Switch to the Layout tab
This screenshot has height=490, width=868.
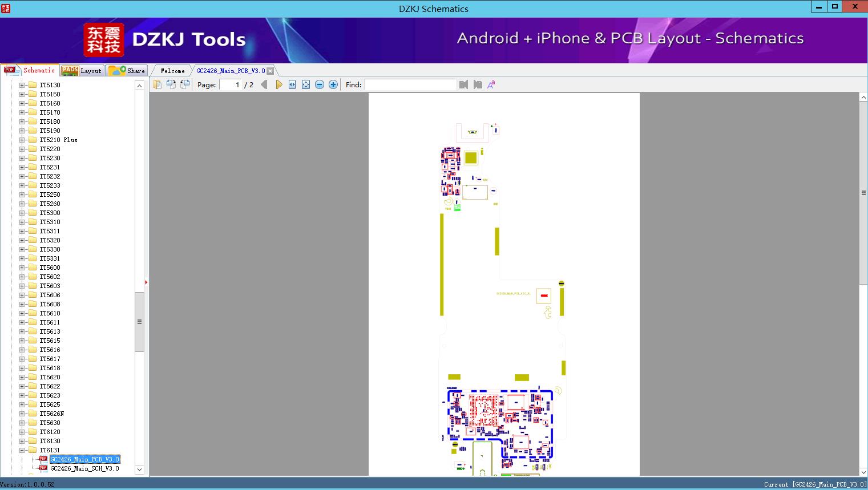[82, 71]
